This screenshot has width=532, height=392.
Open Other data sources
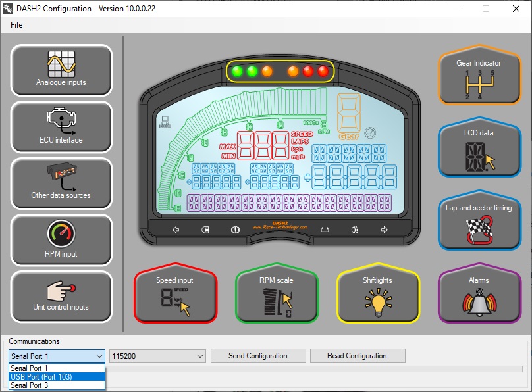point(61,184)
